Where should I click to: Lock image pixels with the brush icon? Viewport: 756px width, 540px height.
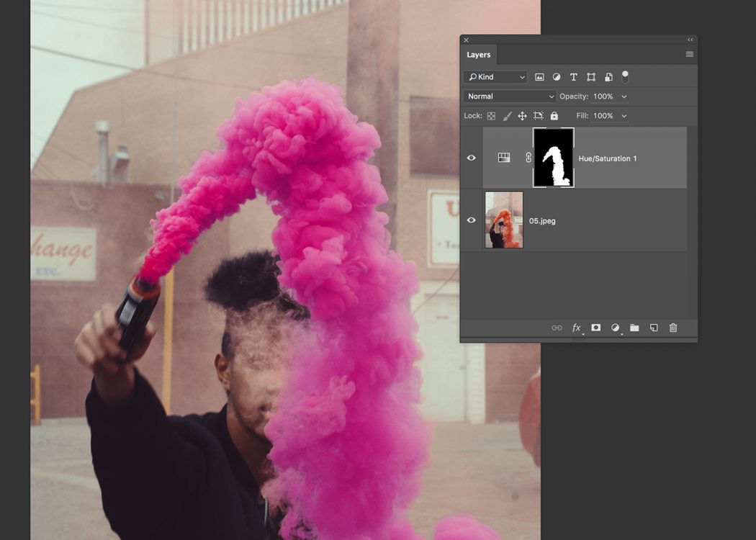pyautogui.click(x=507, y=116)
